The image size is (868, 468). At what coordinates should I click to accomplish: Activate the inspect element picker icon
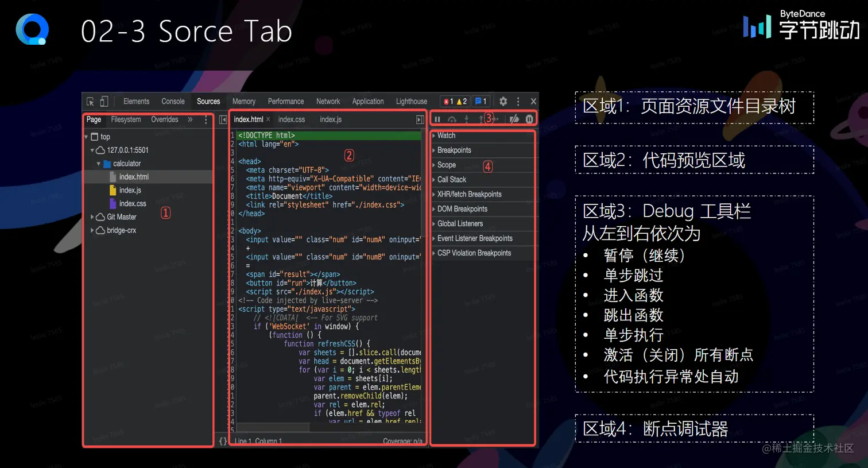[x=90, y=102]
